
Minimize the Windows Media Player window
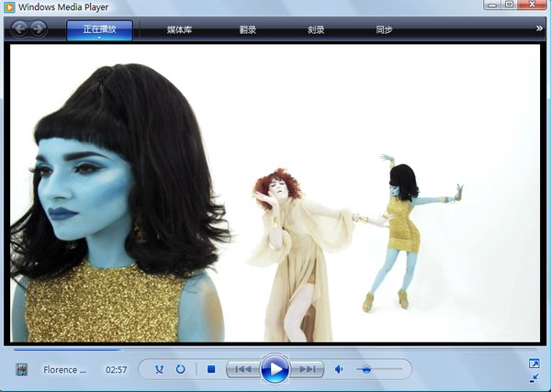(492, 5)
